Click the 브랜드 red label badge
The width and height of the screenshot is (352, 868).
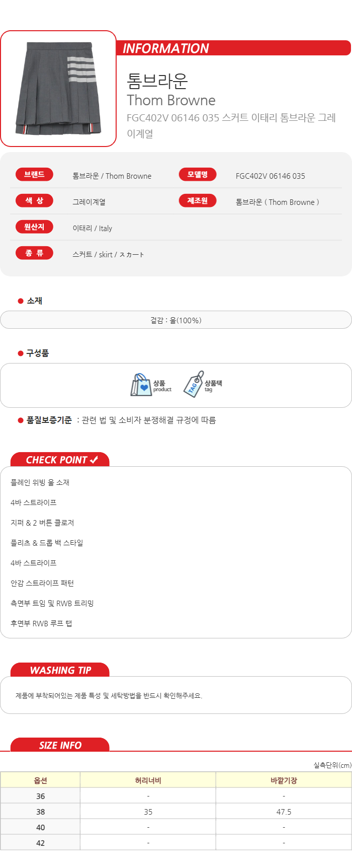pyautogui.click(x=34, y=175)
